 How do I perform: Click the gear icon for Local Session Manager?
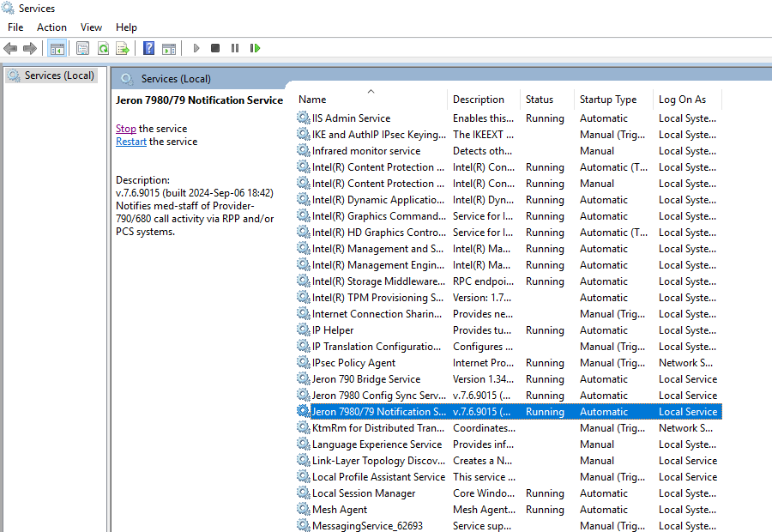tap(304, 493)
